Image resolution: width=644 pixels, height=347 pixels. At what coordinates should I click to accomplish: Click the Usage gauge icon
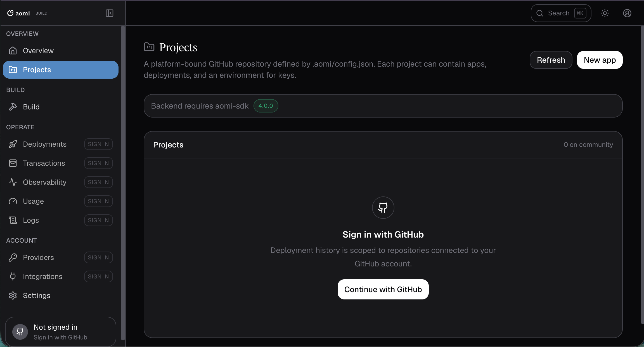(13, 201)
